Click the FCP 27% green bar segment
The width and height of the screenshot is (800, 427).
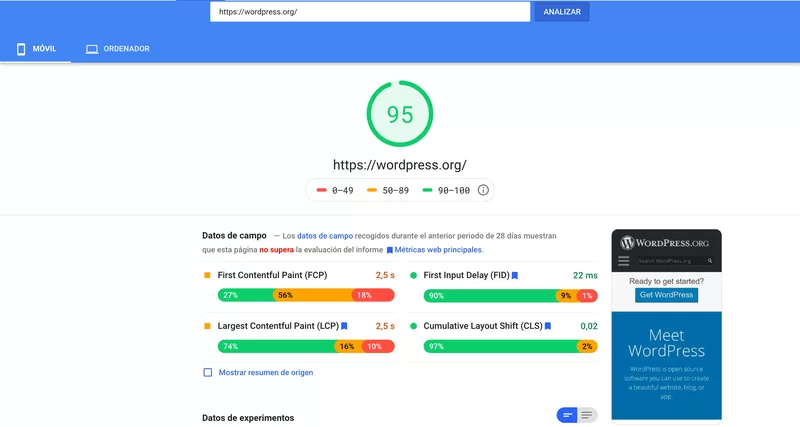tap(246, 295)
